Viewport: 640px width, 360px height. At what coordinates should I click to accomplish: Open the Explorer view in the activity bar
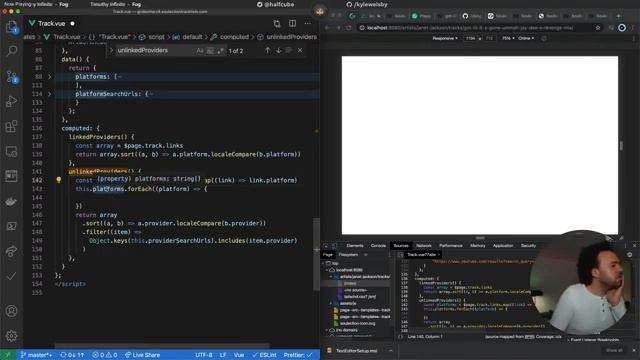coord(11,27)
